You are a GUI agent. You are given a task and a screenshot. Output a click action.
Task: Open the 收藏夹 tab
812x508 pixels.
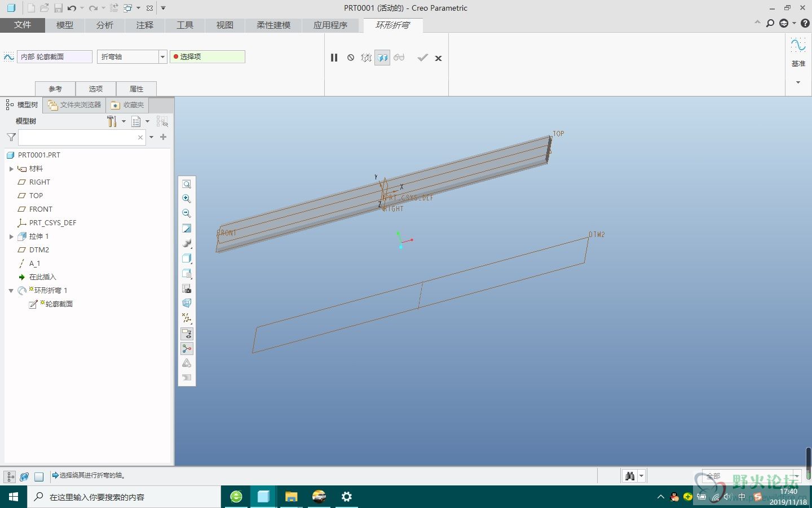[x=128, y=105]
